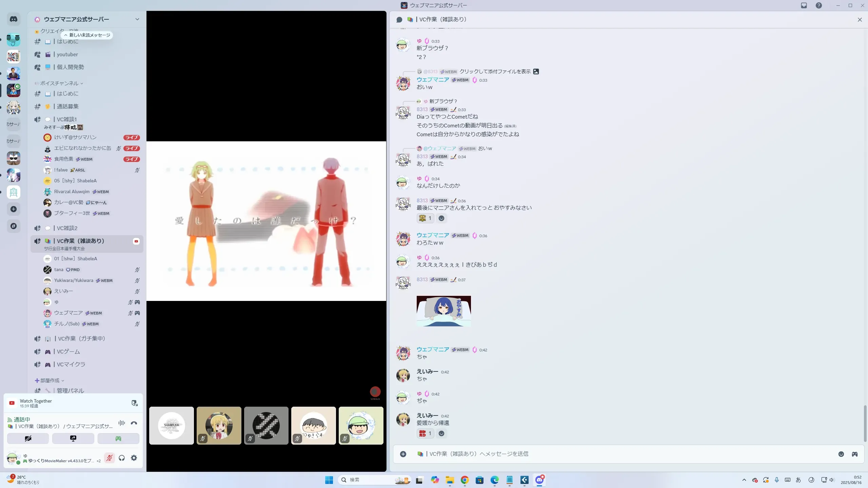Open the discover servers compass icon
The height and width of the screenshot is (488, 868).
coord(14,226)
